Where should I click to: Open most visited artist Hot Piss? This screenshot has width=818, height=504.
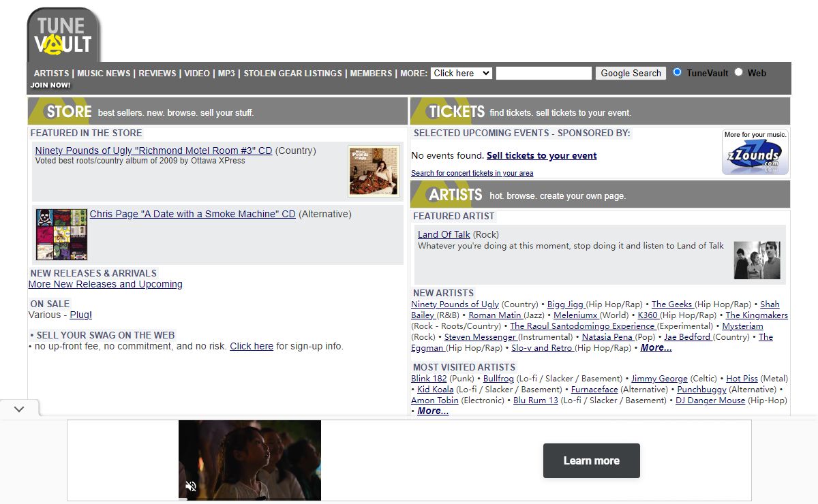(x=742, y=379)
